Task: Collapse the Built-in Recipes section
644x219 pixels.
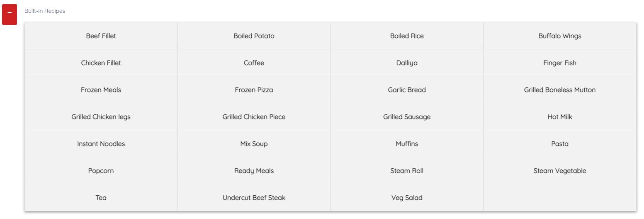Action: point(10,15)
